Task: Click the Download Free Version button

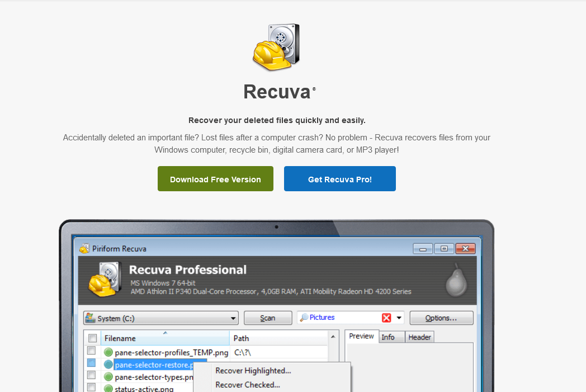Action: coord(215,178)
